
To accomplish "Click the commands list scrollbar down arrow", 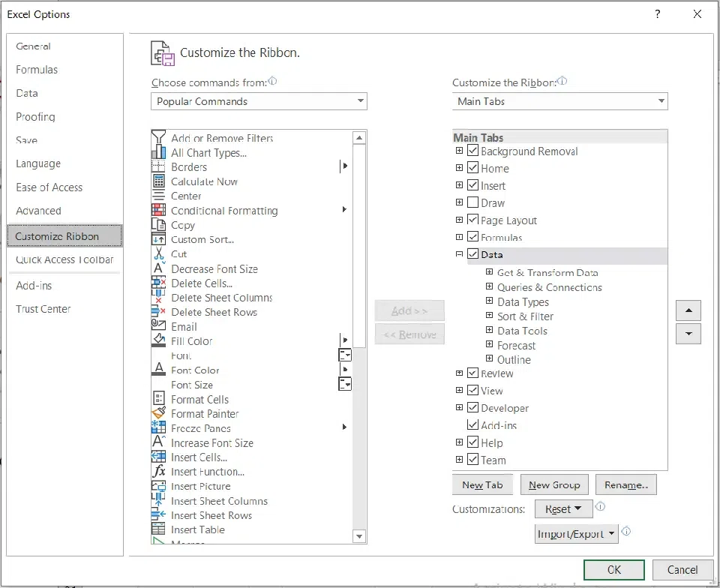I will tap(359, 535).
